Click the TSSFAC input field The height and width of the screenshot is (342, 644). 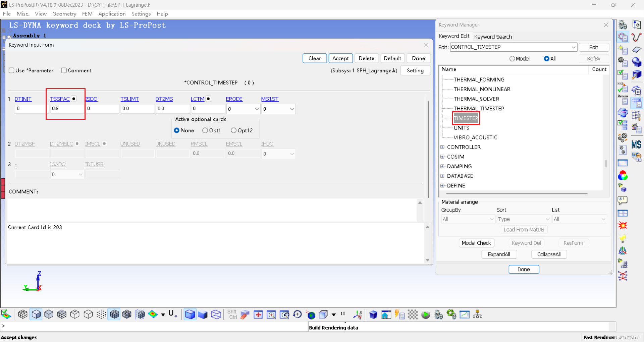click(67, 108)
